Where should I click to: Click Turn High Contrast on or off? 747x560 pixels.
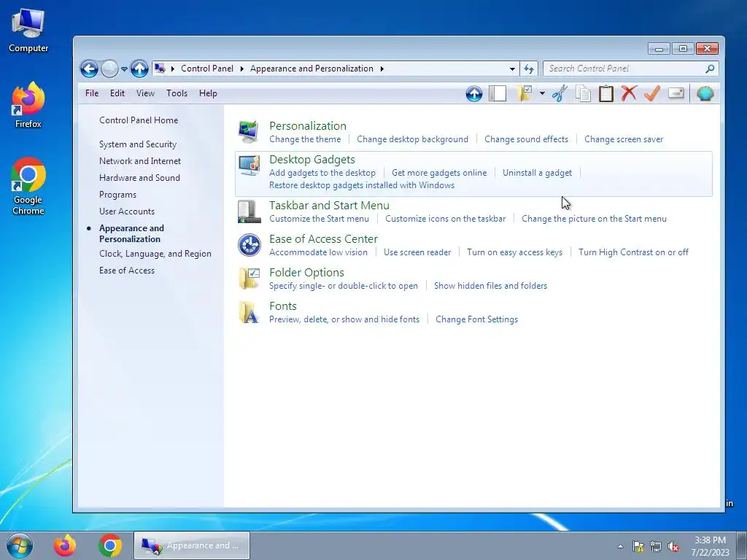tap(634, 252)
